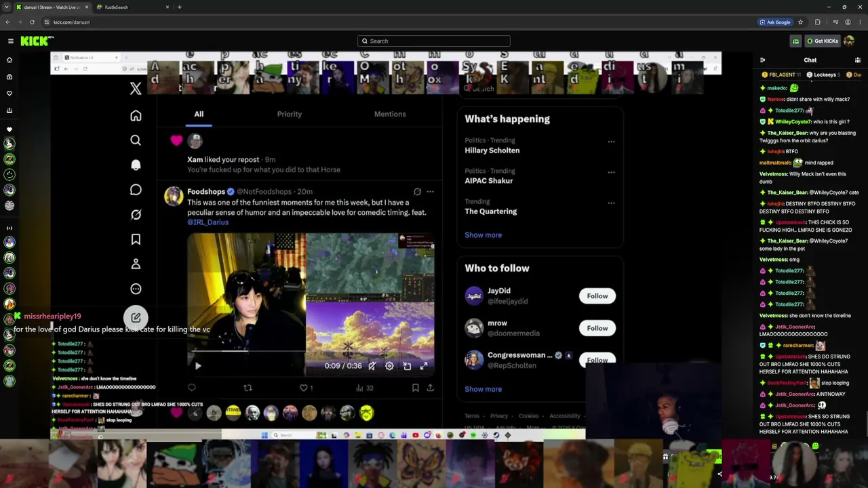Go to Home in Kick sidebar
868x488 pixels.
pyautogui.click(x=9, y=60)
